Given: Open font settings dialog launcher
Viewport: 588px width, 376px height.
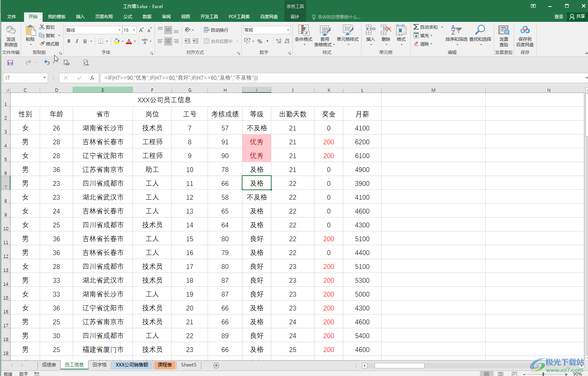Looking at the screenshot, I should click(x=151, y=53).
